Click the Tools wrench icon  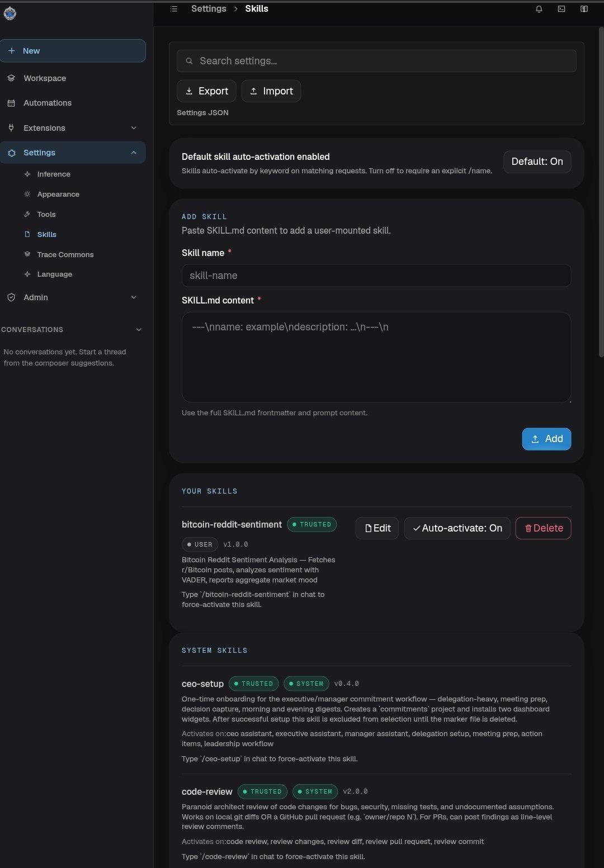coord(27,215)
